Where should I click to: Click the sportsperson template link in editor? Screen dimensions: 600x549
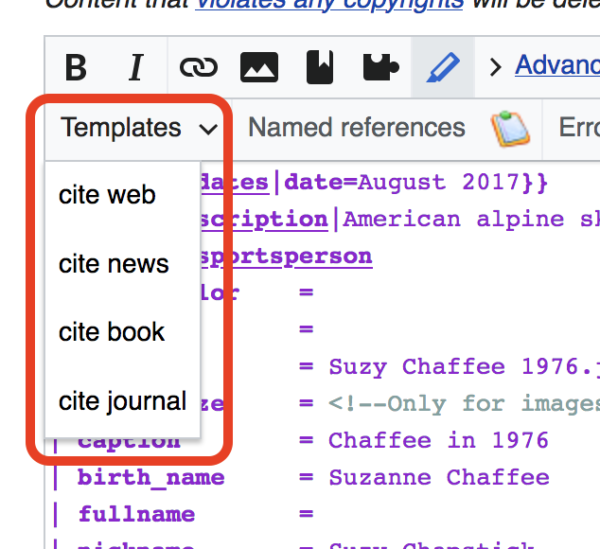tap(286, 256)
